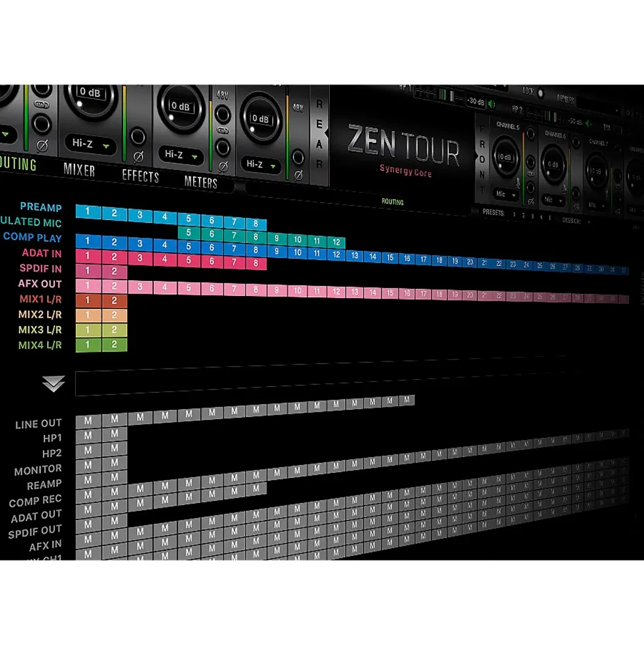The height and width of the screenshot is (645, 644).
Task: Click the microphone icon on Channel 5
Action: tap(518, 183)
